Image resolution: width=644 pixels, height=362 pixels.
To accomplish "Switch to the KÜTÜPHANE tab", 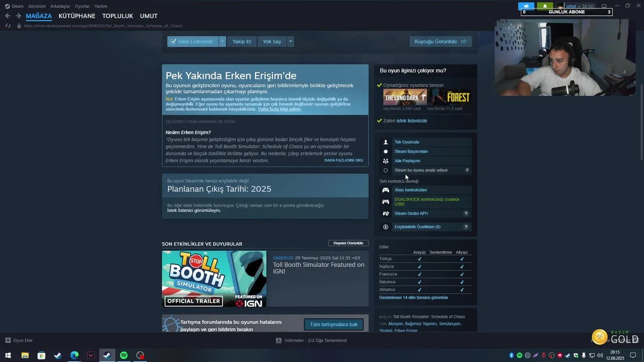I will click(x=77, y=16).
